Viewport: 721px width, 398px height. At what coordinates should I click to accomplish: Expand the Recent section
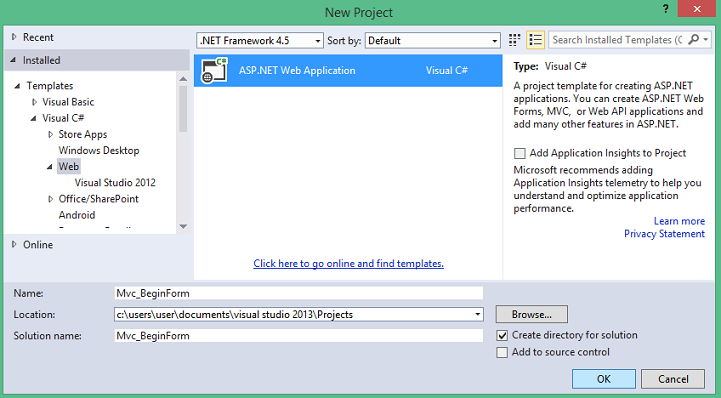[x=14, y=37]
